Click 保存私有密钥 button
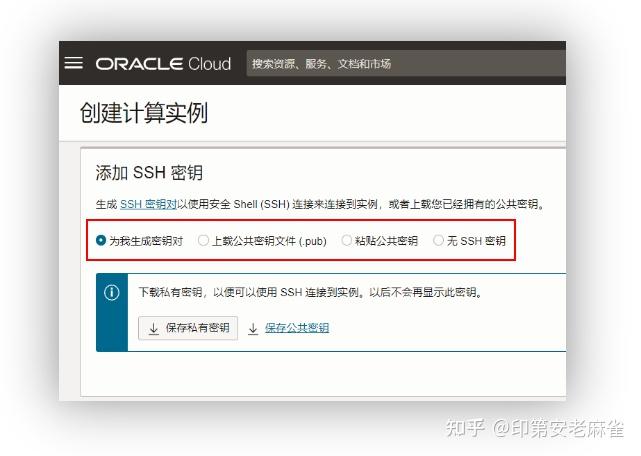 point(188,328)
